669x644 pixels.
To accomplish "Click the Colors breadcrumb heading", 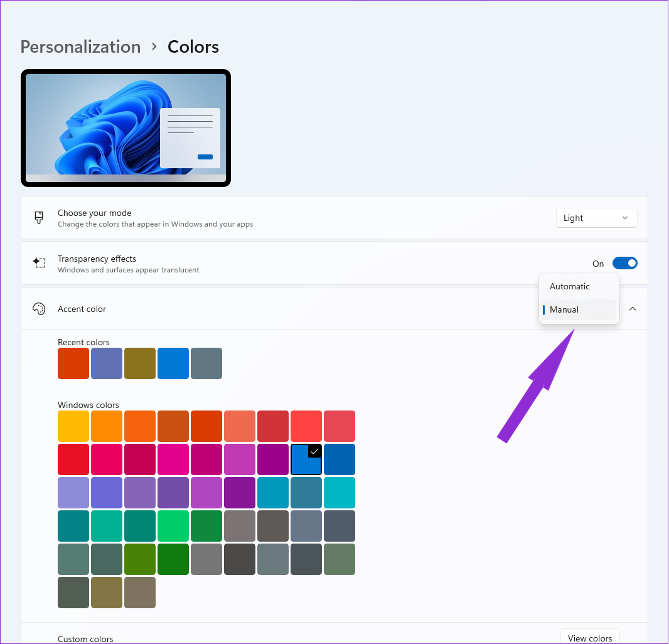I will pos(193,46).
